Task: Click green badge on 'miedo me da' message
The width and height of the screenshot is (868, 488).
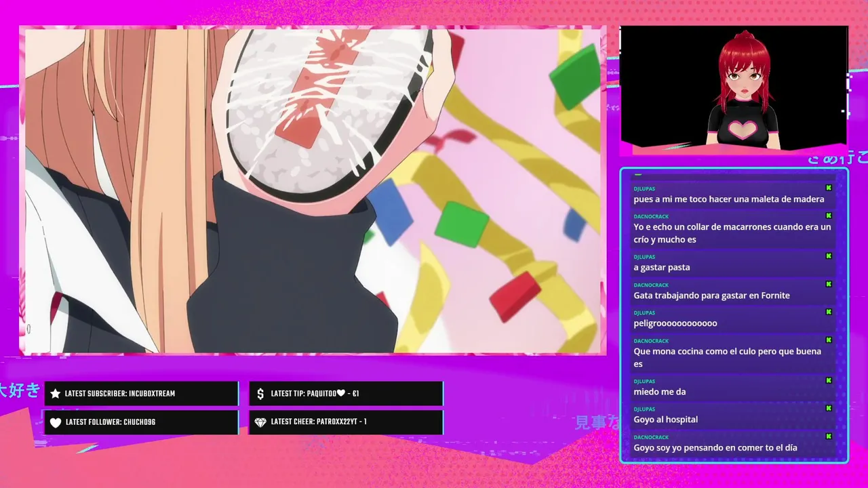Action: tap(829, 380)
